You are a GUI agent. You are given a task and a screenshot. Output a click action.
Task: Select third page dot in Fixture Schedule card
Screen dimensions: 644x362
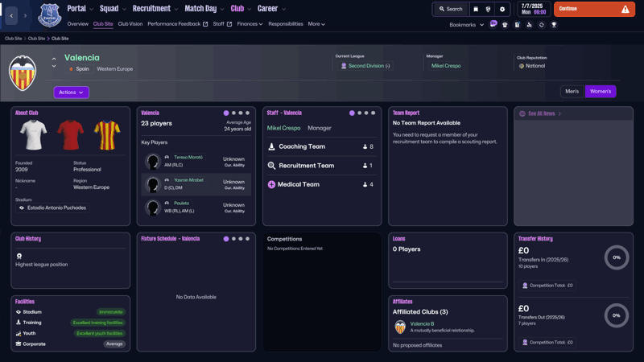tap(241, 239)
